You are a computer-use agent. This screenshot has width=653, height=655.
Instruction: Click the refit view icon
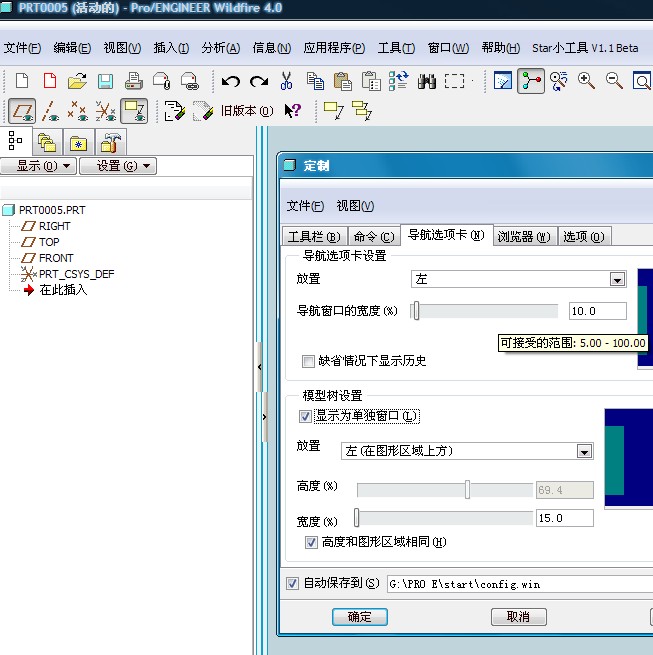(642, 81)
